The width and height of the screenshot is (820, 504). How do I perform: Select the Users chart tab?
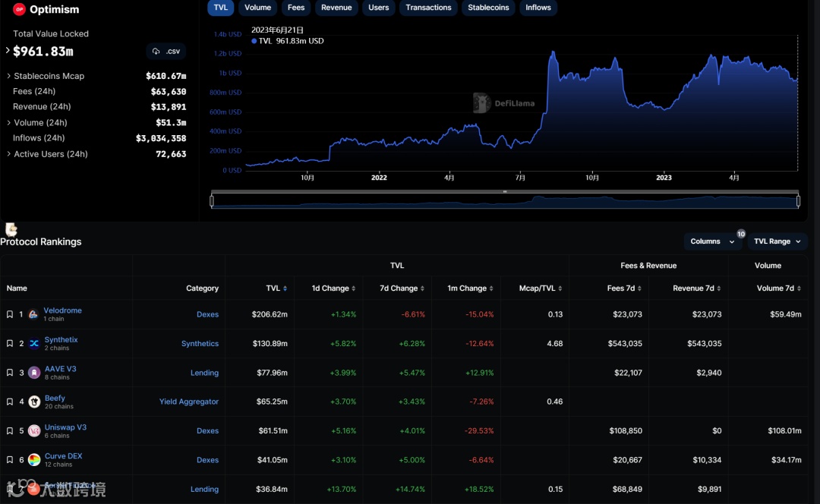coord(379,8)
